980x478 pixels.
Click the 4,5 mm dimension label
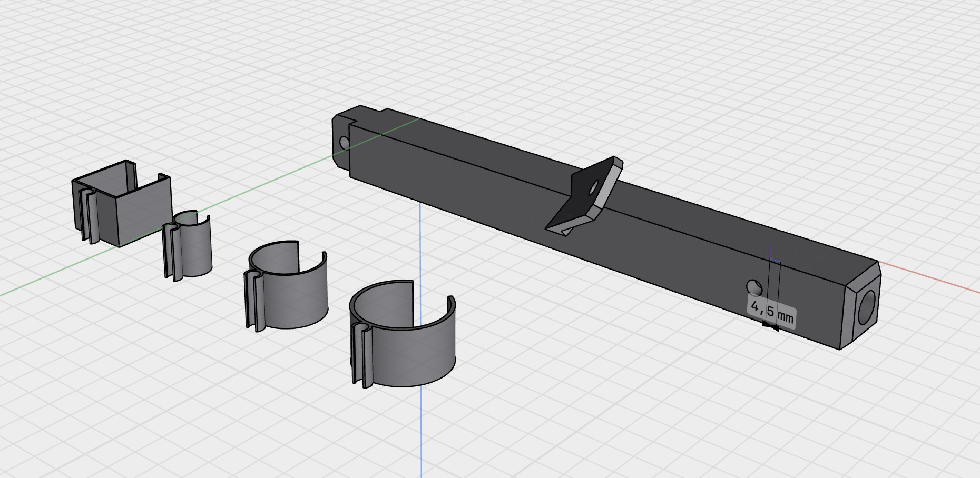772,311
